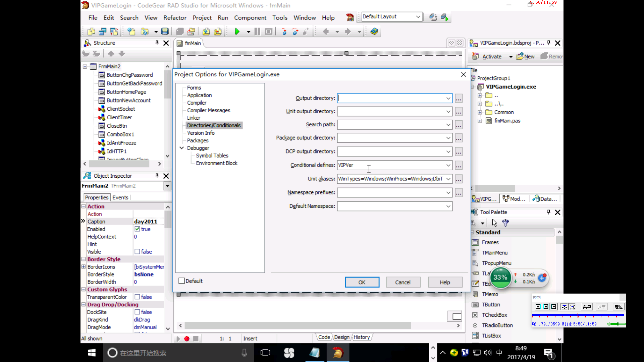The width and height of the screenshot is (644, 362).
Task: Click the designer horizontal scrollbar
Action: click(x=298, y=325)
